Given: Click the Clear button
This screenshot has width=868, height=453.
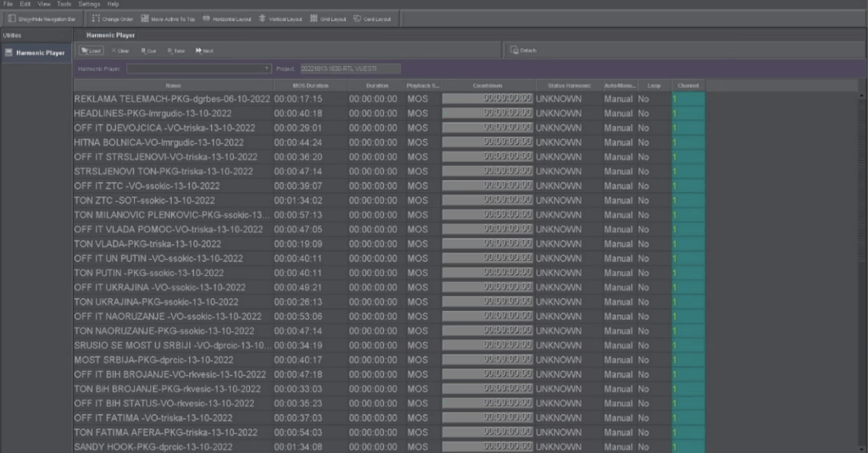Looking at the screenshot, I should (120, 50).
